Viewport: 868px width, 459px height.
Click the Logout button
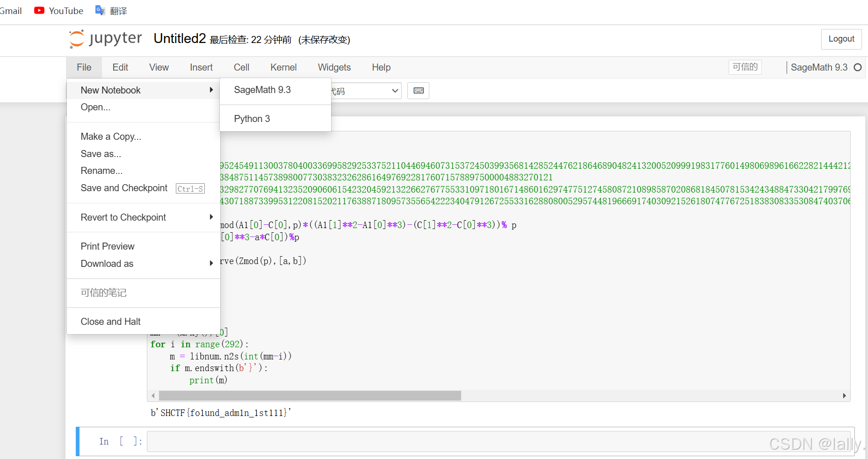point(841,39)
